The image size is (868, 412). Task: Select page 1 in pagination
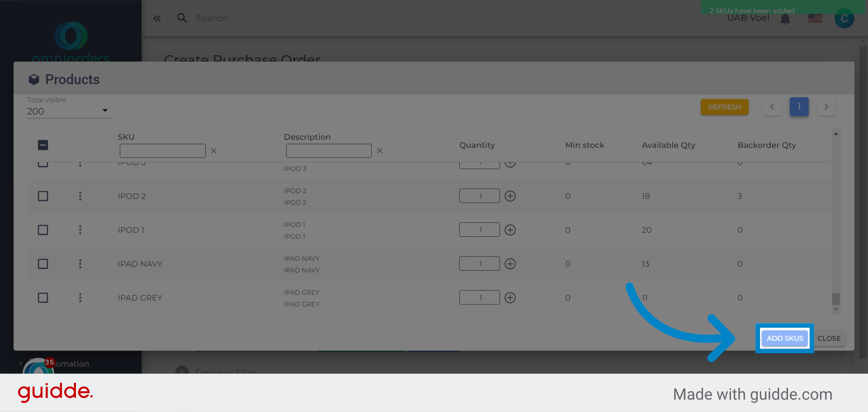click(799, 107)
